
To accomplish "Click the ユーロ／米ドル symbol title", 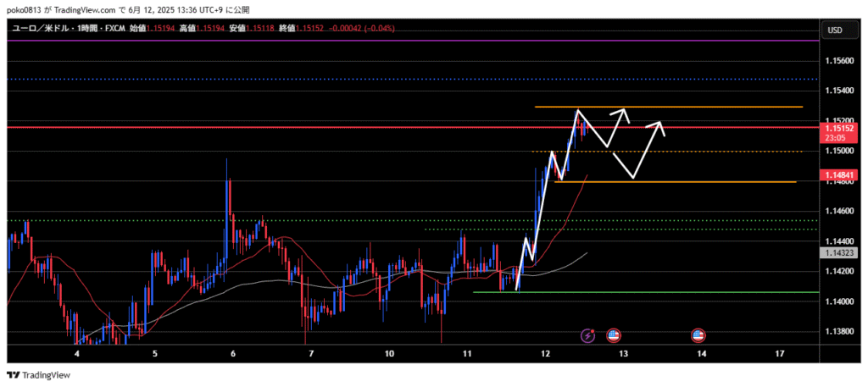I will [42, 28].
